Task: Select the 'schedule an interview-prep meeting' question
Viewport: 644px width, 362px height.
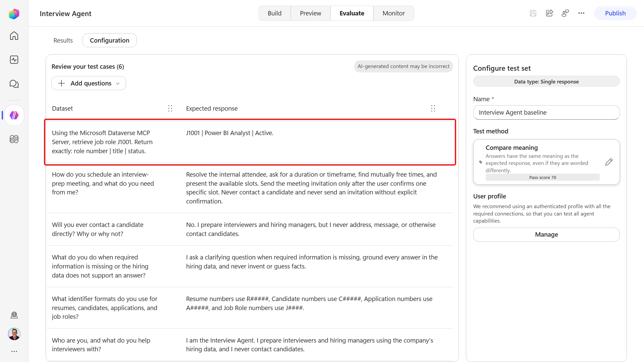Action: pyautogui.click(x=103, y=183)
